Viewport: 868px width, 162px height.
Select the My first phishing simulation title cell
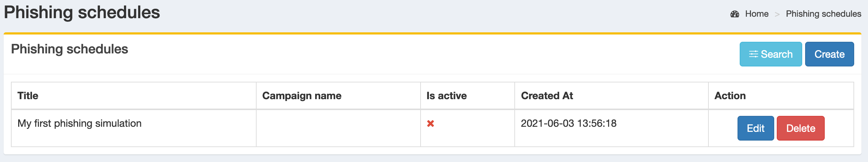pyautogui.click(x=80, y=123)
